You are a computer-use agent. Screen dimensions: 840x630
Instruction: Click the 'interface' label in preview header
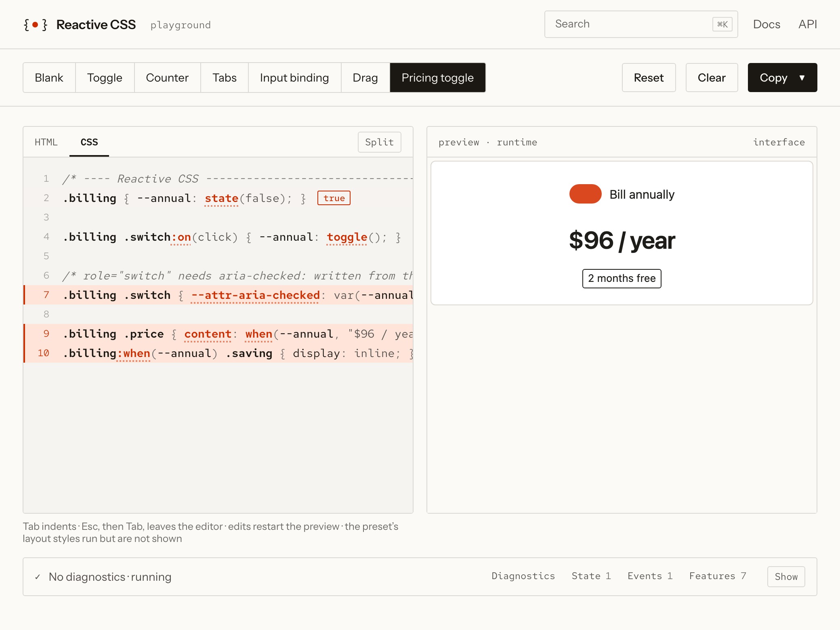click(x=779, y=142)
